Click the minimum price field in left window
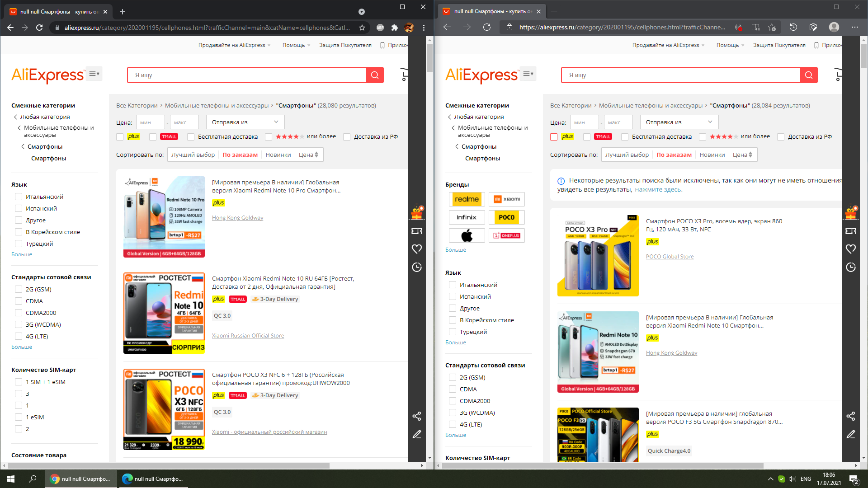The height and width of the screenshot is (488, 868). click(x=151, y=122)
